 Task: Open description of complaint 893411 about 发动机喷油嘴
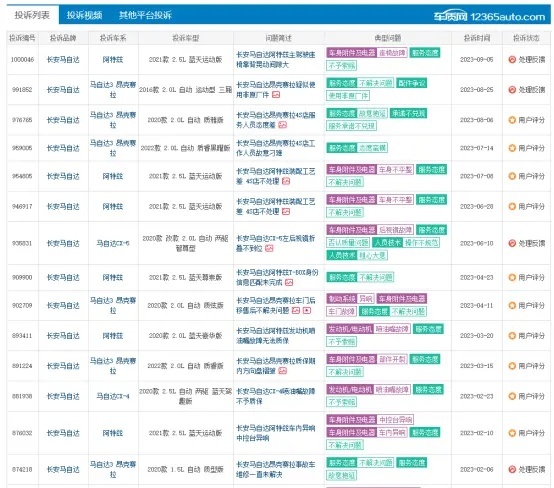(276, 335)
